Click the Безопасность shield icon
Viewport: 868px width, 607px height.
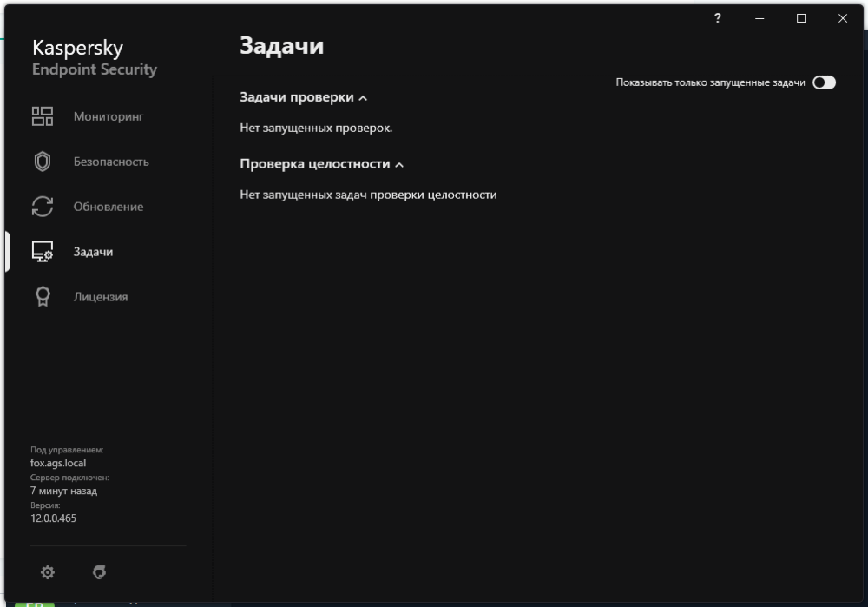coord(42,162)
